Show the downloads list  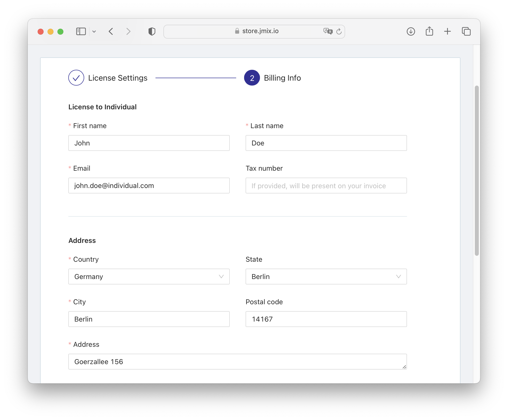click(410, 31)
